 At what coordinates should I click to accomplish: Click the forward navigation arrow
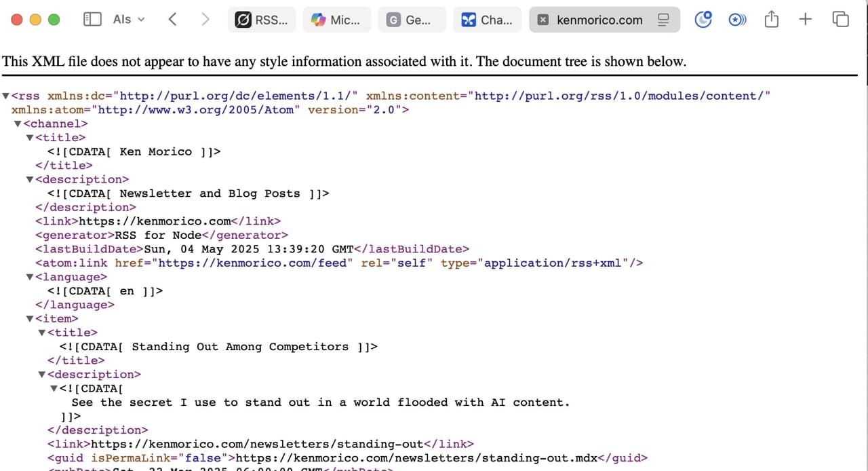coord(205,20)
